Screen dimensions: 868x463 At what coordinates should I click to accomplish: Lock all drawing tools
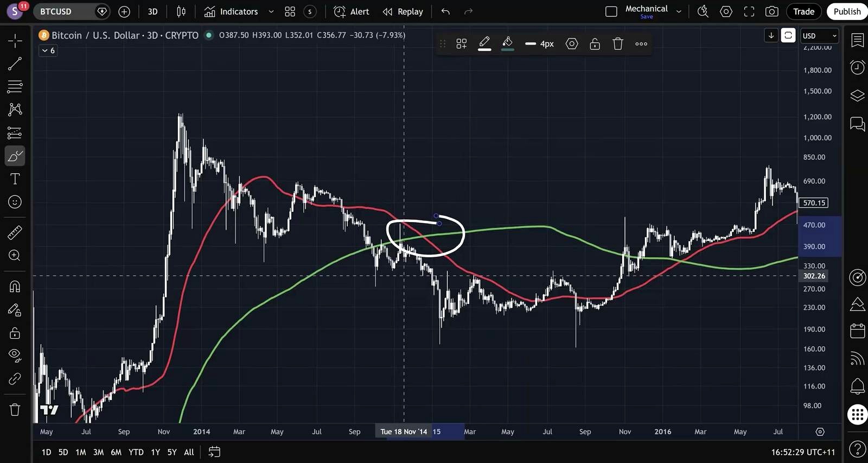coord(15,333)
